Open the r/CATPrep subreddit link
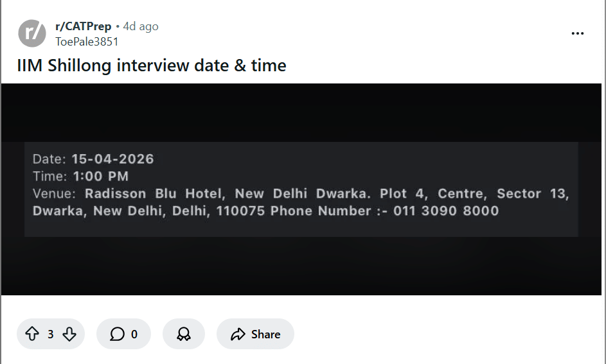Image resolution: width=606 pixels, height=364 pixels. [83, 26]
